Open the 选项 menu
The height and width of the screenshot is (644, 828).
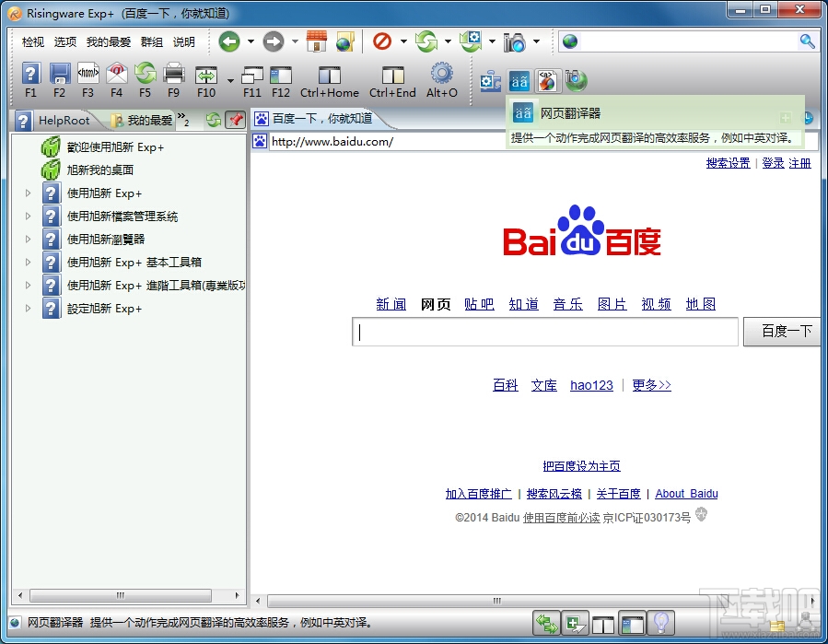coord(65,41)
